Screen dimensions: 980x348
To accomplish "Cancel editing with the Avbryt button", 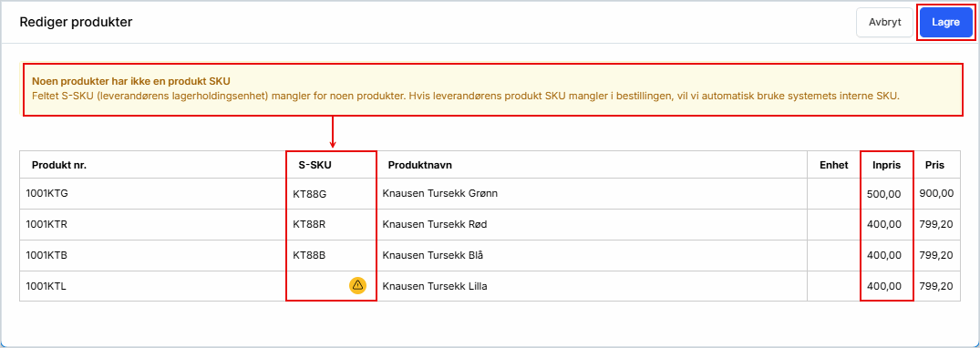I will click(x=884, y=22).
